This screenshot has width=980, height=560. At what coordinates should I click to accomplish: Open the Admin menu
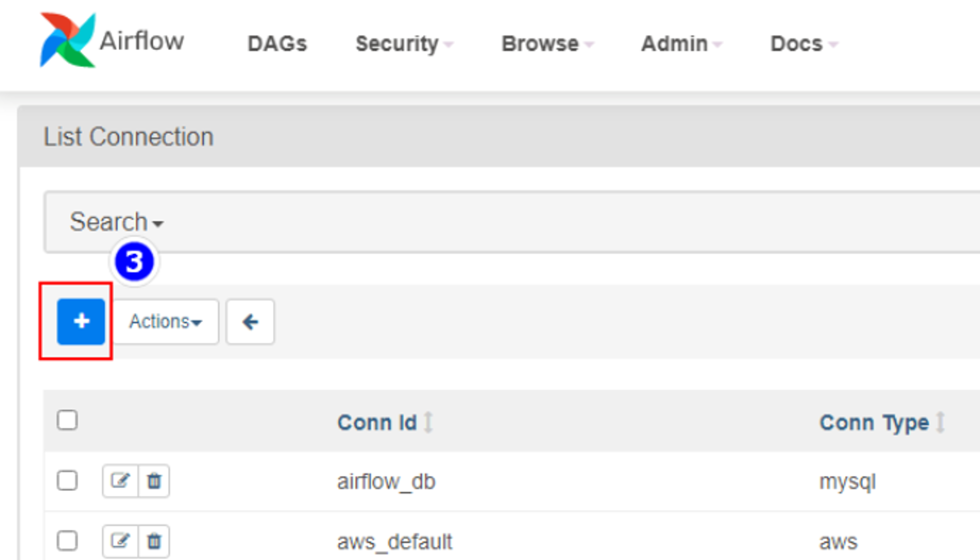point(682,44)
